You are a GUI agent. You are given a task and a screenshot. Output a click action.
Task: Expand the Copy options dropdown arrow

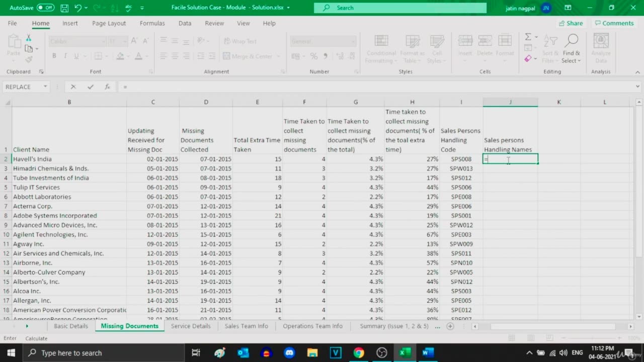tap(37, 49)
